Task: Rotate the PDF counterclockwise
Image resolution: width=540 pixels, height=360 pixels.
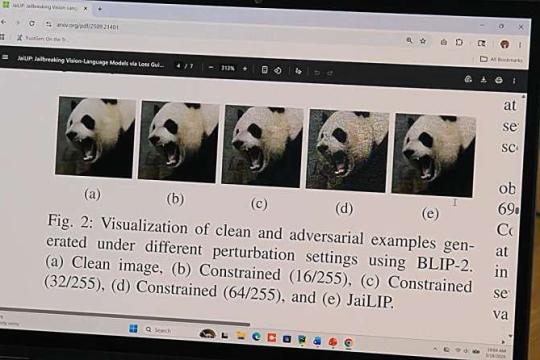Action: tap(278, 71)
